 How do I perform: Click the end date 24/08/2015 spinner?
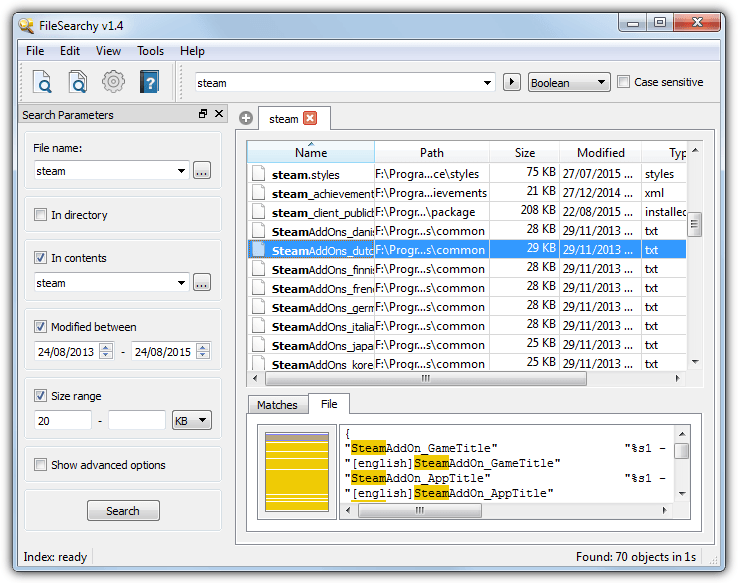203,351
